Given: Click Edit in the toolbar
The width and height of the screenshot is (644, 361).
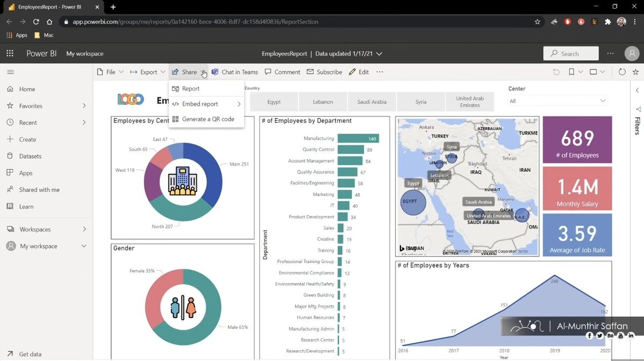Looking at the screenshot, I should click(358, 72).
